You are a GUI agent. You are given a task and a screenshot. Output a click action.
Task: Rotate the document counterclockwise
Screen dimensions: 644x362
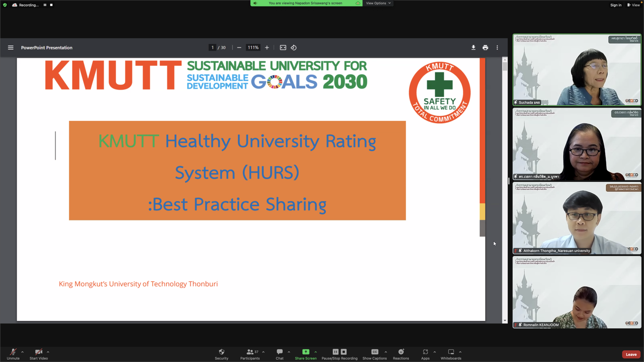click(294, 48)
